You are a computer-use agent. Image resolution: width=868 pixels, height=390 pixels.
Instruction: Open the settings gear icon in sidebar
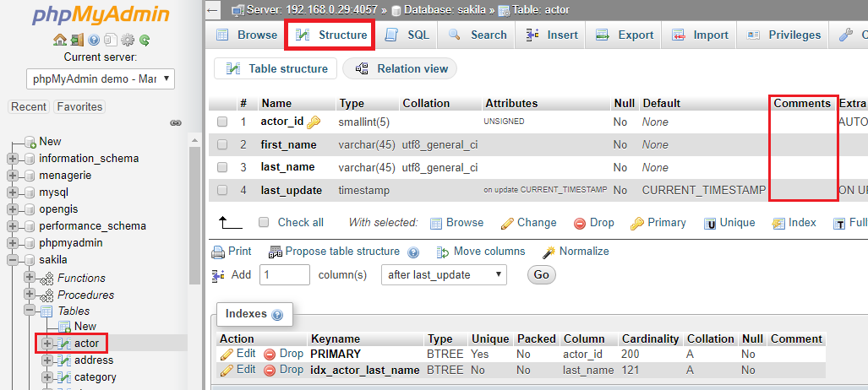pyautogui.click(x=128, y=40)
